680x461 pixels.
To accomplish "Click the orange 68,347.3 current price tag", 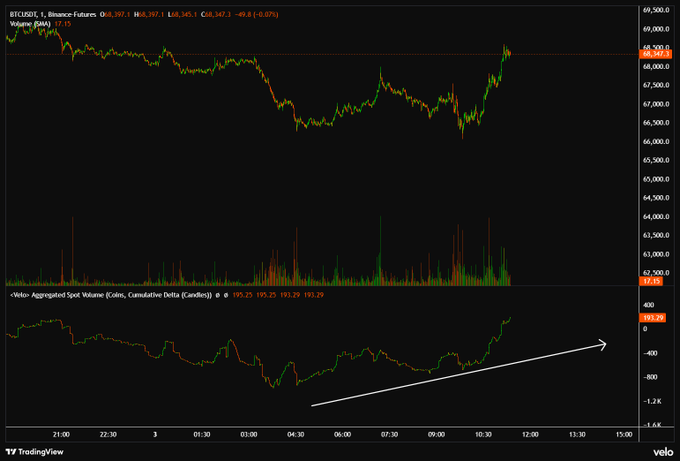I will (657, 54).
